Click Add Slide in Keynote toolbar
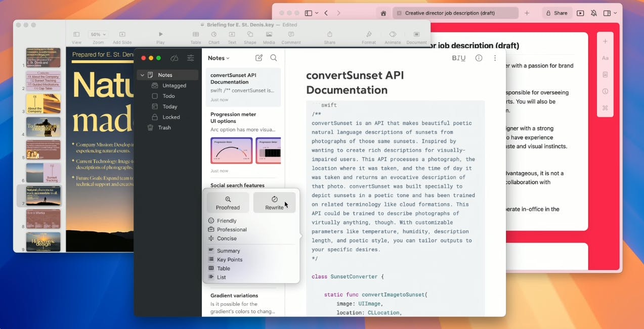The height and width of the screenshot is (329, 644). (122, 37)
